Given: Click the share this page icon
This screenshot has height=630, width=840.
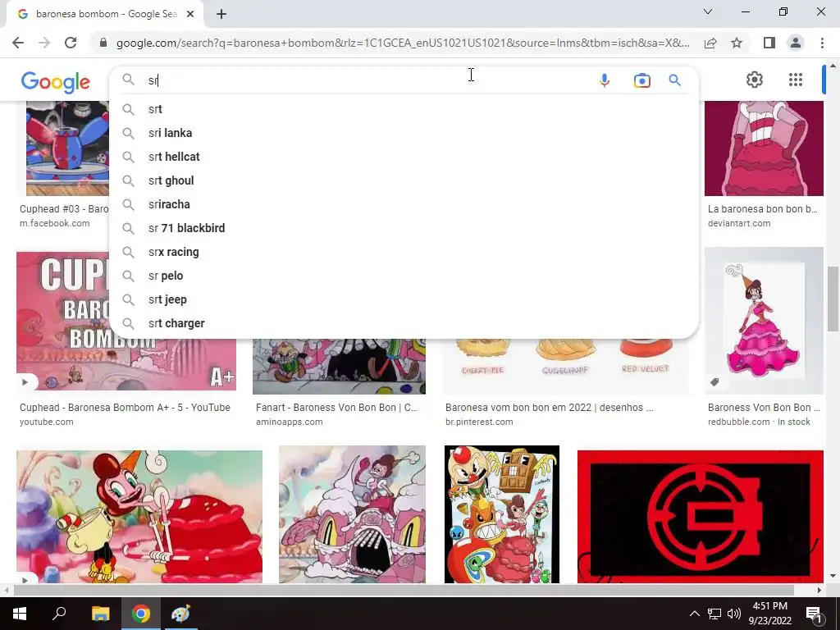Looking at the screenshot, I should coord(710,43).
